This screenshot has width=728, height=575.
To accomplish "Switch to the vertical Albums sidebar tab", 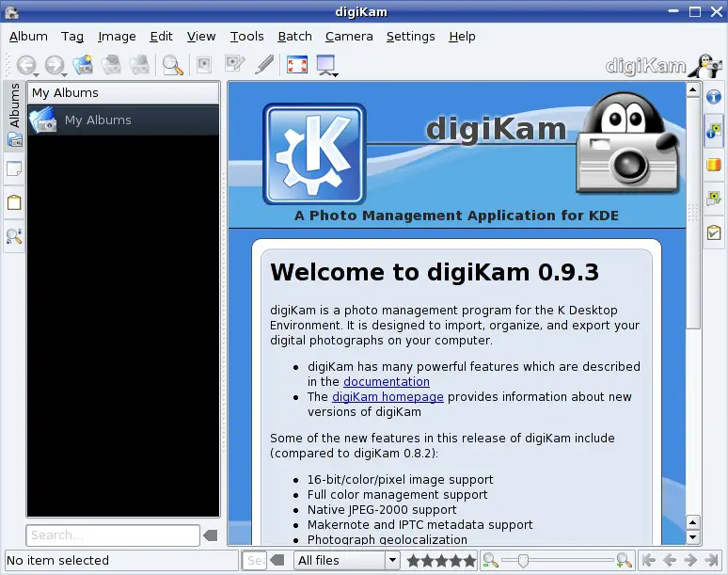I will pos(14,116).
